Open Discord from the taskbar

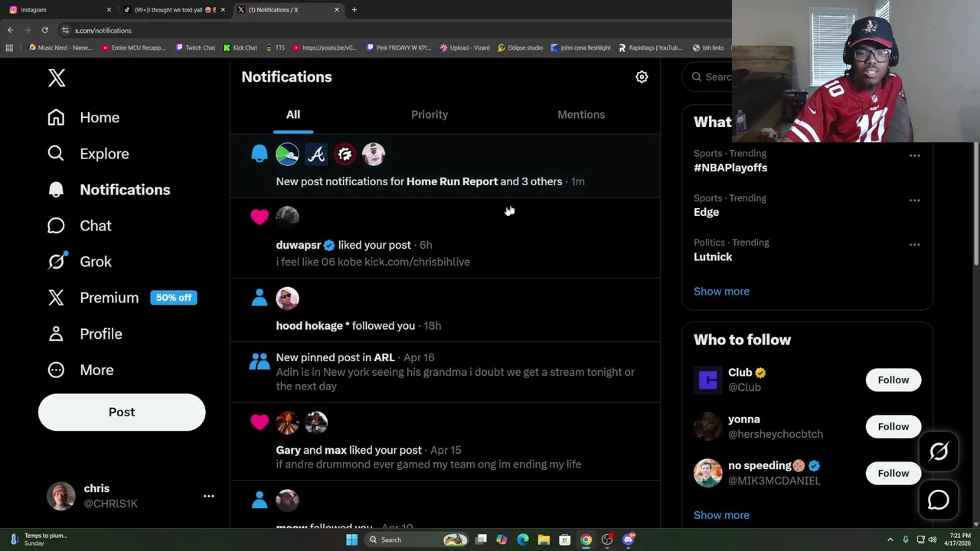[629, 540]
